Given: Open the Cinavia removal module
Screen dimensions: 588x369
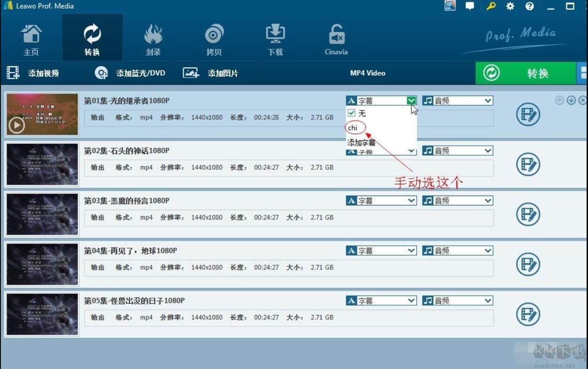Looking at the screenshot, I should pyautogui.click(x=336, y=38).
